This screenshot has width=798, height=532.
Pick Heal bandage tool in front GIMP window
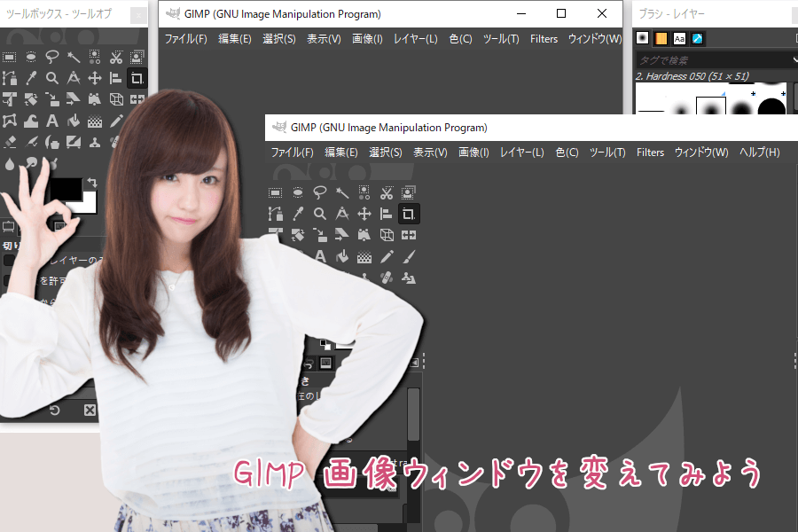[x=387, y=278]
